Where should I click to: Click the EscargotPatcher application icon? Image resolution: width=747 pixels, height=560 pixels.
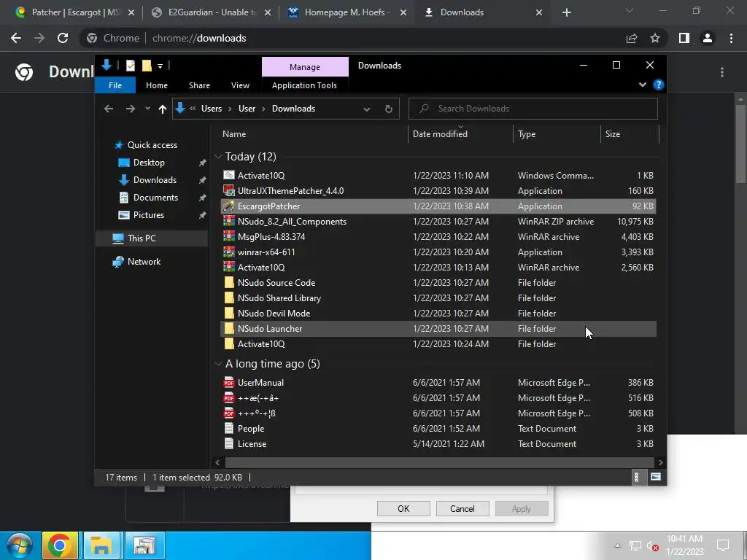point(229,206)
